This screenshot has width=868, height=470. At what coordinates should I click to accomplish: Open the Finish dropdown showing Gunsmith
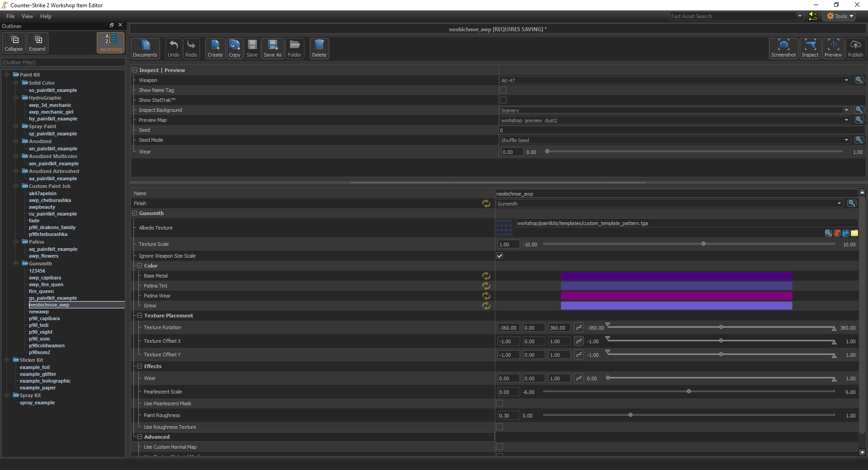pos(669,203)
